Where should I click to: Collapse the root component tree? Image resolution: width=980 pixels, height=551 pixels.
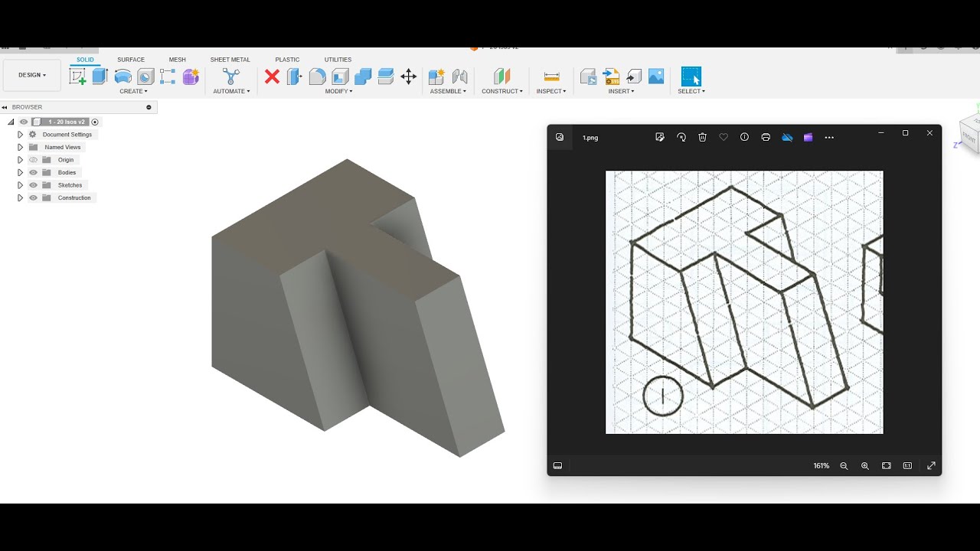(11, 122)
